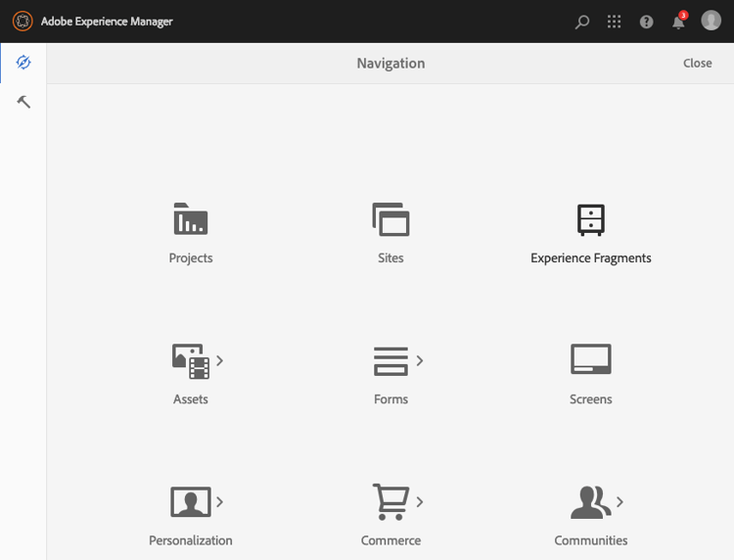Viewport: 734px width, 560px height.
Task: Click the Sites label
Action: [390, 258]
